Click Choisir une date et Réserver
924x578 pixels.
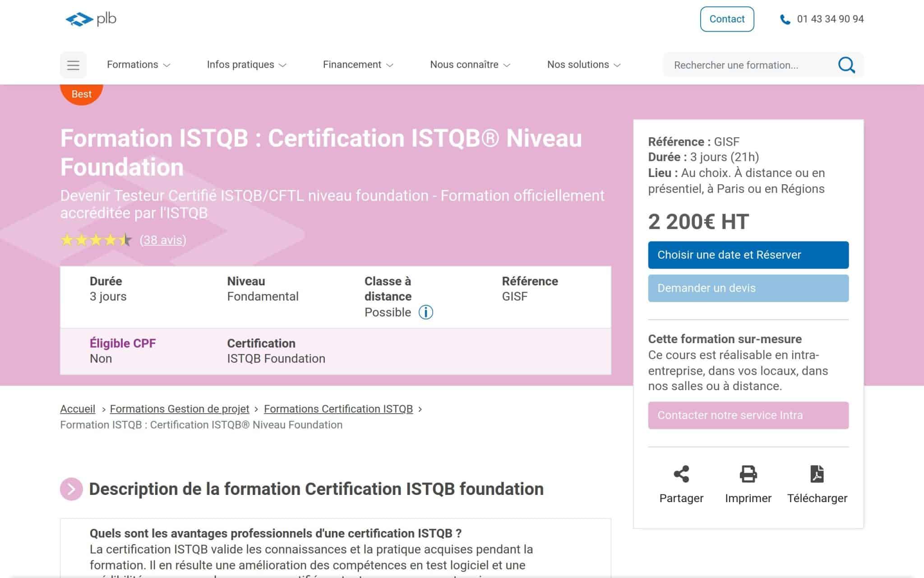(748, 255)
